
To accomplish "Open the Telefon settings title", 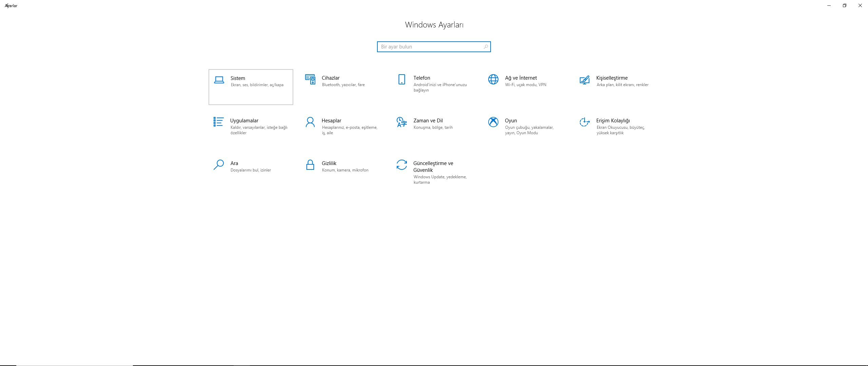I will tap(422, 78).
